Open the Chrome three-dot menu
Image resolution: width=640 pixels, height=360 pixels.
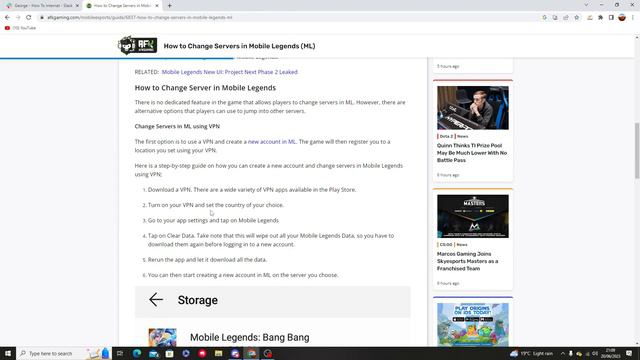coord(633,18)
